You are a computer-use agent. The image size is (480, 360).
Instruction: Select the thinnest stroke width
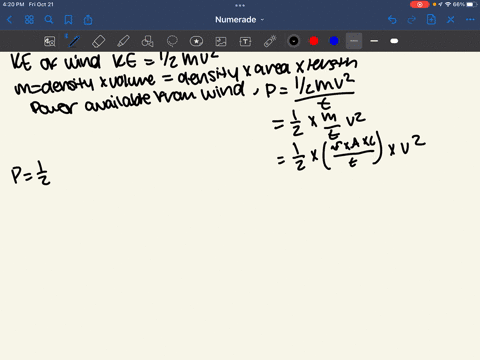click(354, 41)
